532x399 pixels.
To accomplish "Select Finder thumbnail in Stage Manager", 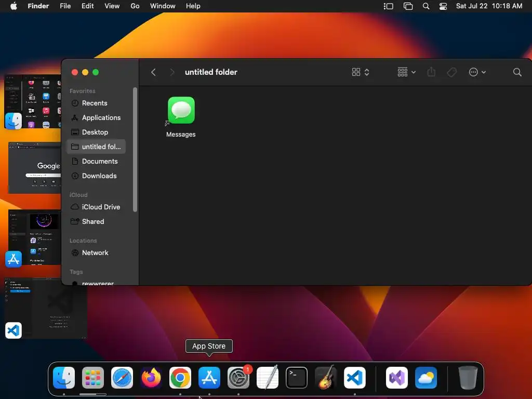I will click(x=33, y=102).
